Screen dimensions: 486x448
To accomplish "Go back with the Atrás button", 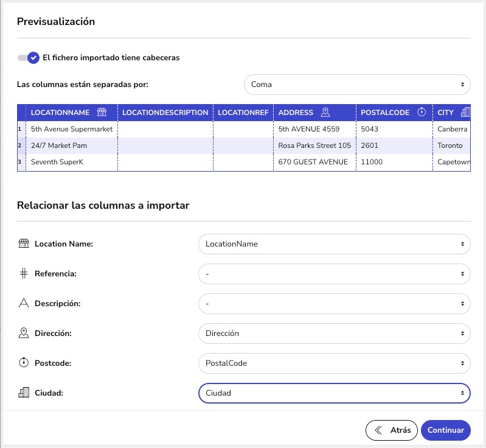I will (392, 430).
